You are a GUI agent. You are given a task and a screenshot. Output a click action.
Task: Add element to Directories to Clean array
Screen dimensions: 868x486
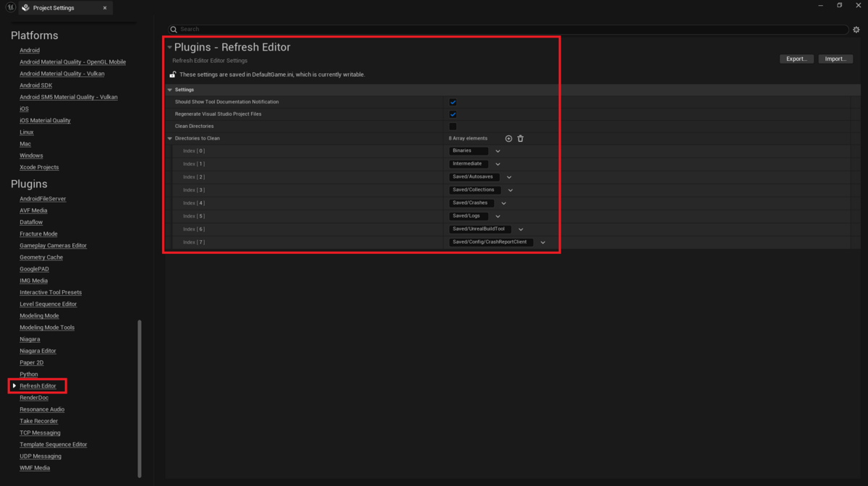click(509, 138)
